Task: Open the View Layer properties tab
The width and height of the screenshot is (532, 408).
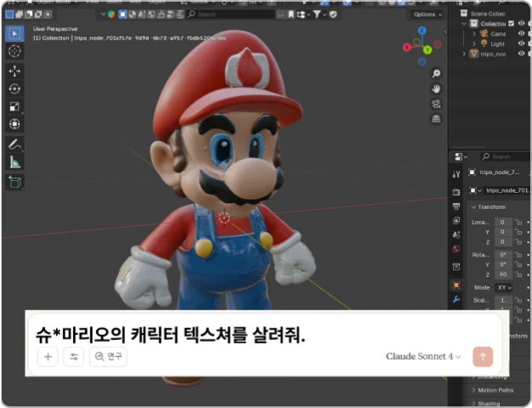Action: (456, 221)
